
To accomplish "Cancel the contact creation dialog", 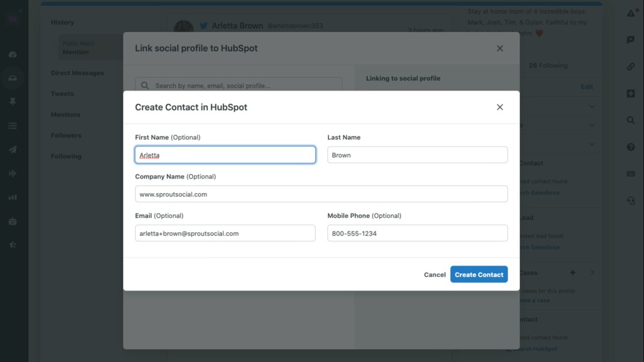I will (434, 275).
